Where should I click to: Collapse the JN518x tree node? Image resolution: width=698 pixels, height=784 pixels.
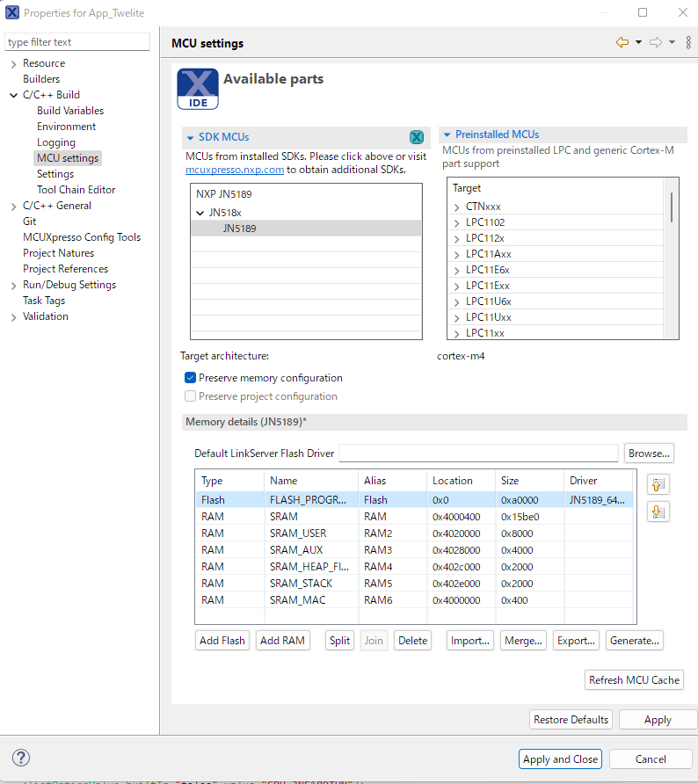point(200,213)
